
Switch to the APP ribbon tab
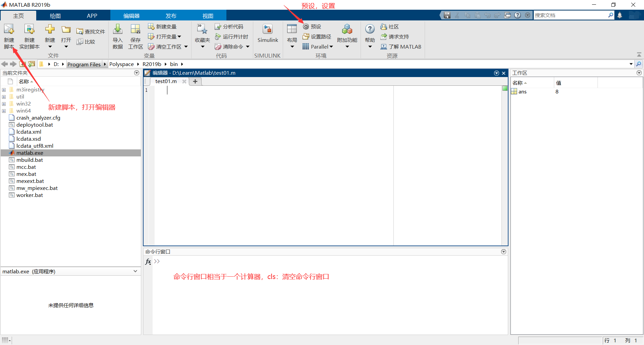92,16
